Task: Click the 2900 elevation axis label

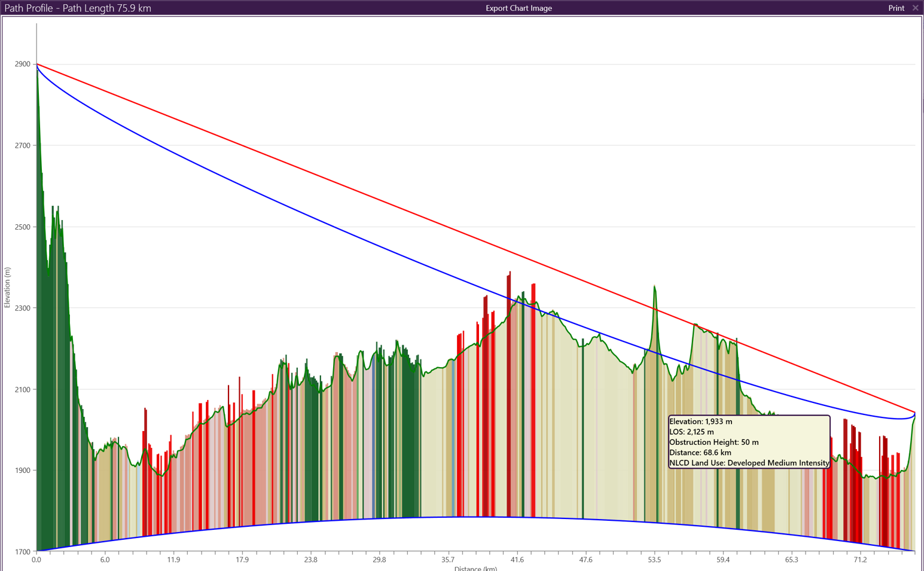Action: coord(23,64)
